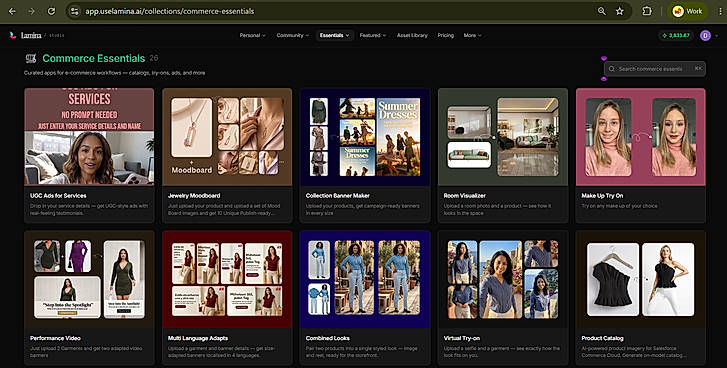Click the address bar URL

tap(170, 11)
